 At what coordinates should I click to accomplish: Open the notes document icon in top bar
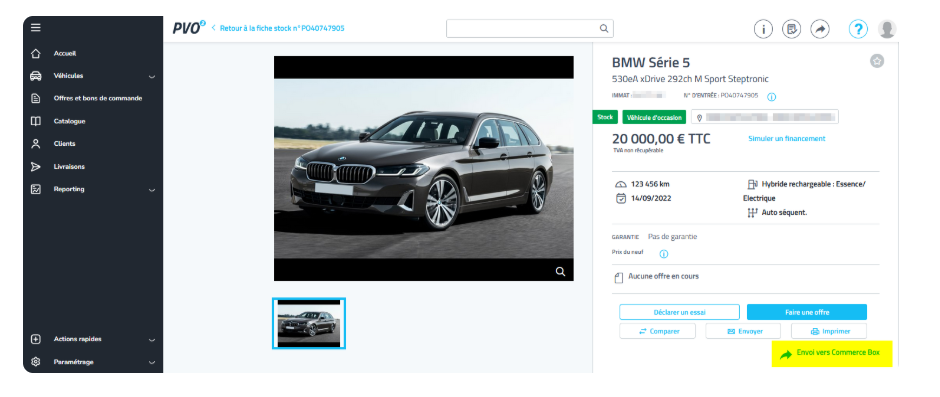click(791, 29)
